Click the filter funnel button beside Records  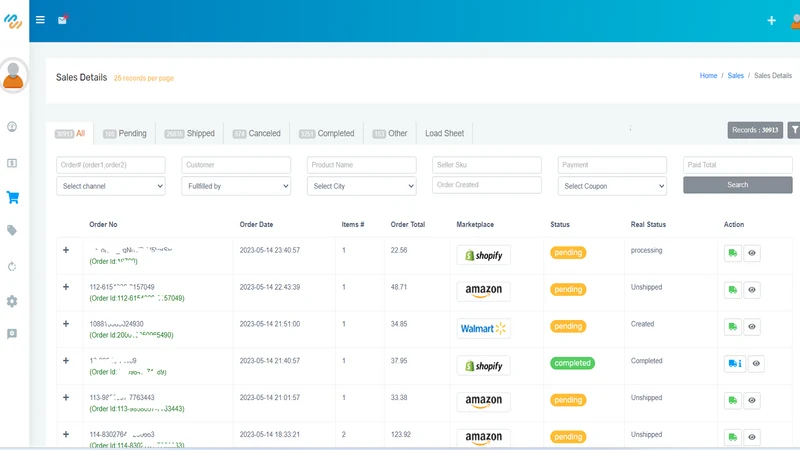[794, 130]
